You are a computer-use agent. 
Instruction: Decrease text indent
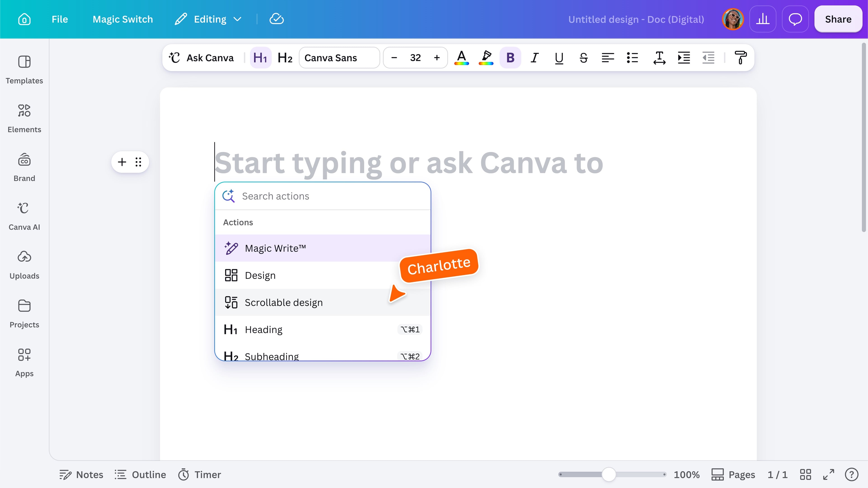pos(708,58)
